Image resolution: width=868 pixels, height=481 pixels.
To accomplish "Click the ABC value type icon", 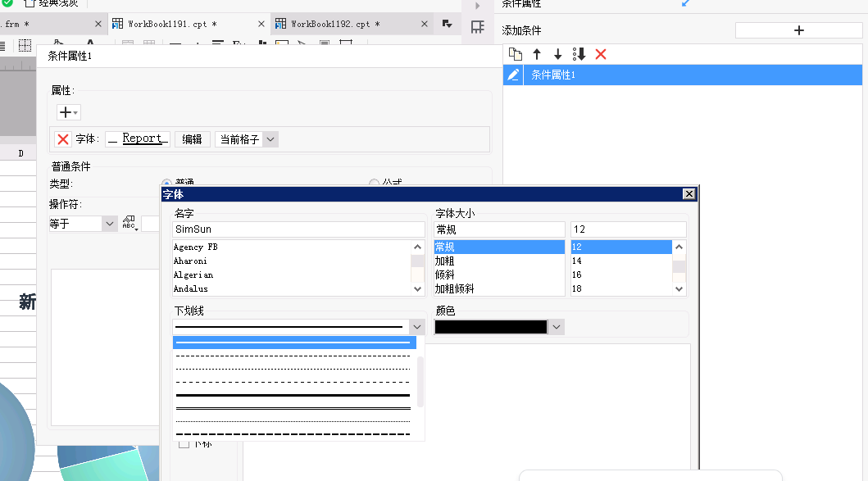I will coord(130,223).
